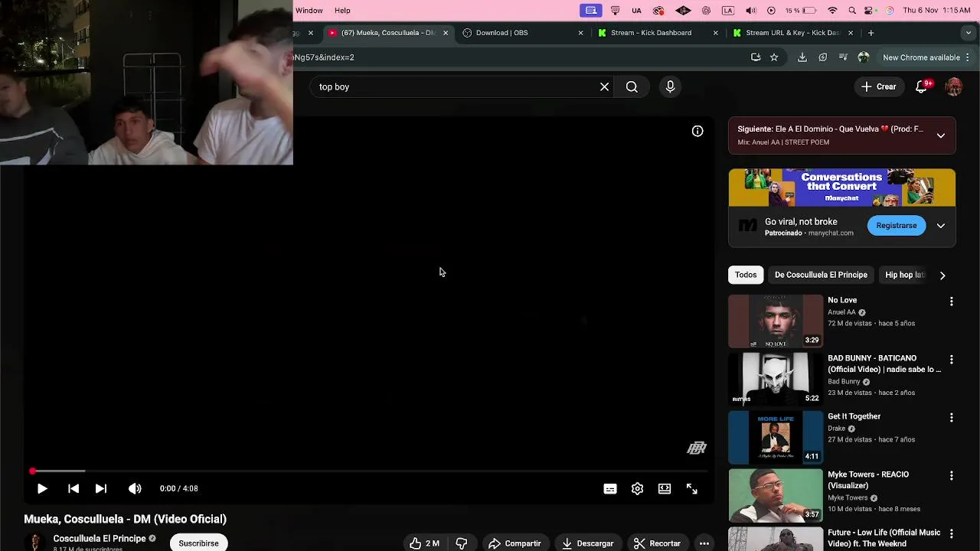Start voice search with microphone
Image resolution: width=980 pixels, height=551 pixels.
pos(670,87)
